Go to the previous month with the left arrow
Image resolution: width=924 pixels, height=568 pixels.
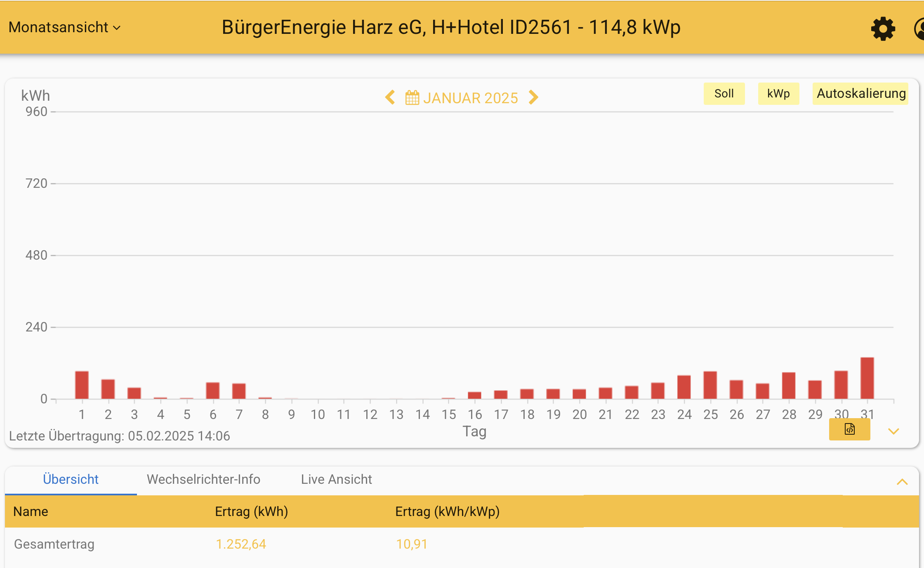click(389, 97)
